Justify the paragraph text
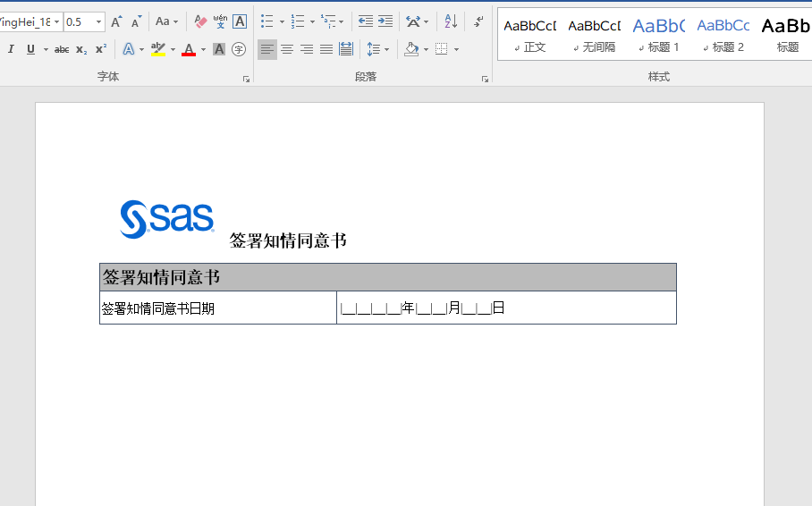The image size is (812, 506). coord(326,49)
